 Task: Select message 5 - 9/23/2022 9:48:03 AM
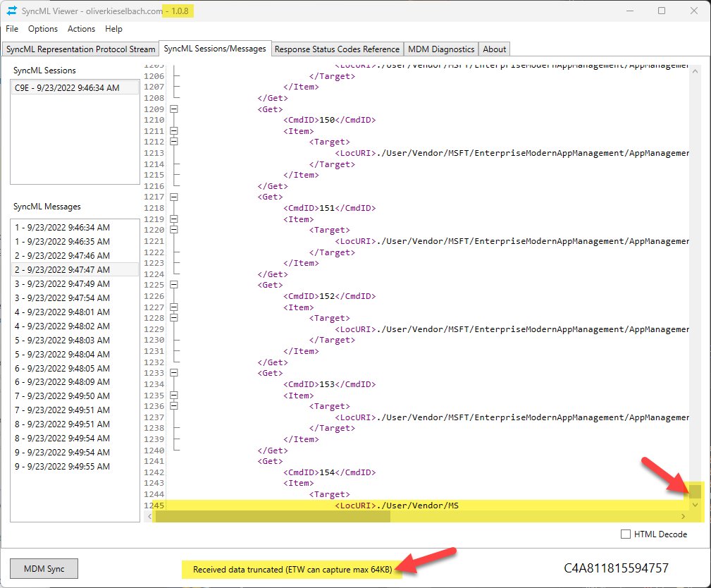75,340
